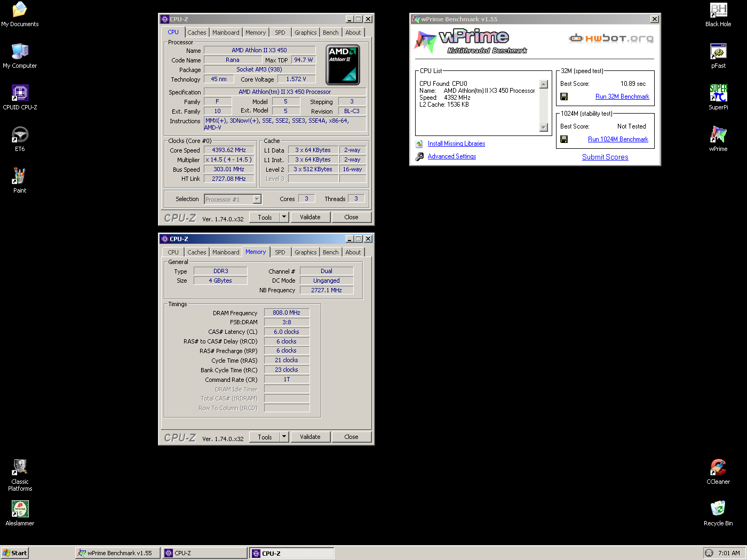The image size is (747, 560).
Task: Open Mainboard tab in bottom CPU-Z window
Action: click(x=226, y=252)
